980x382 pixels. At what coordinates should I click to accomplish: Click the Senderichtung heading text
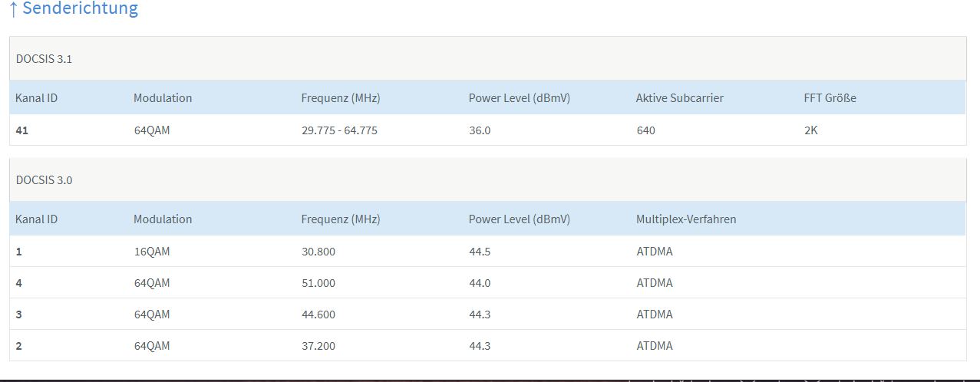pos(81,9)
